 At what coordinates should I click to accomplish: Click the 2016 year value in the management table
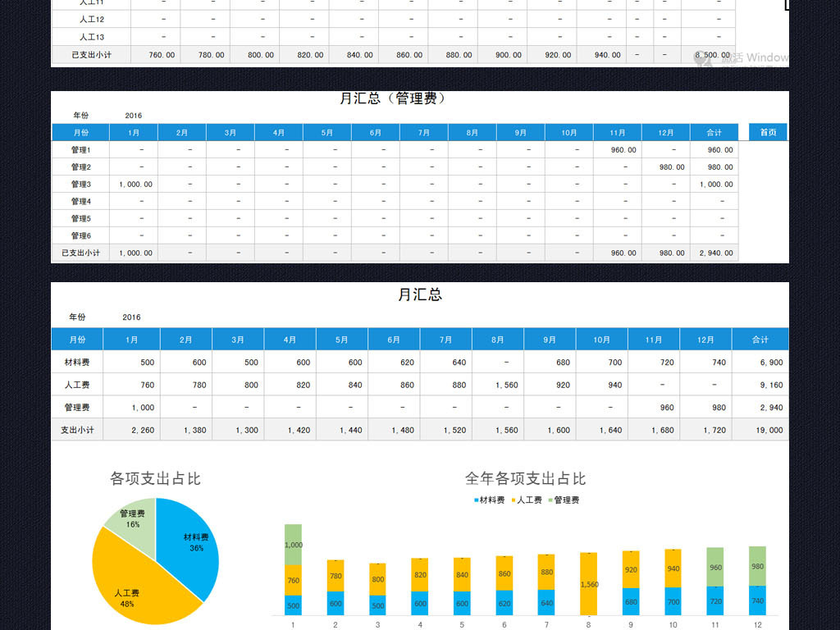(134, 116)
